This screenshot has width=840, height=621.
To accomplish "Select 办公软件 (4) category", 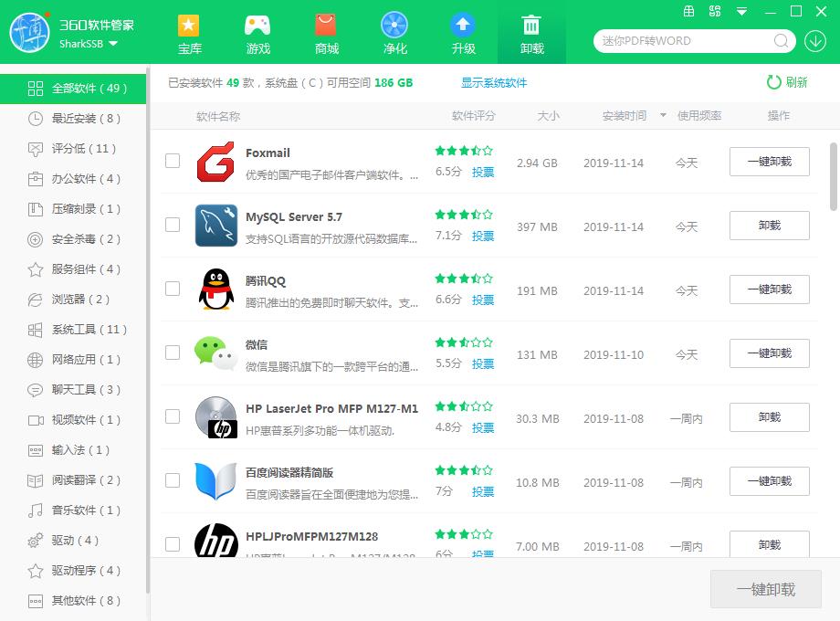I will pyautogui.click(x=73, y=178).
